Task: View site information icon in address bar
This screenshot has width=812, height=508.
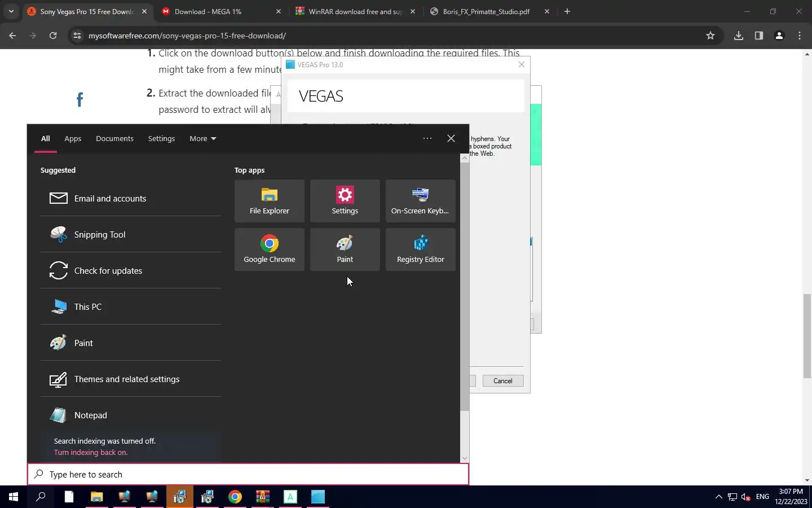Action: point(77,36)
